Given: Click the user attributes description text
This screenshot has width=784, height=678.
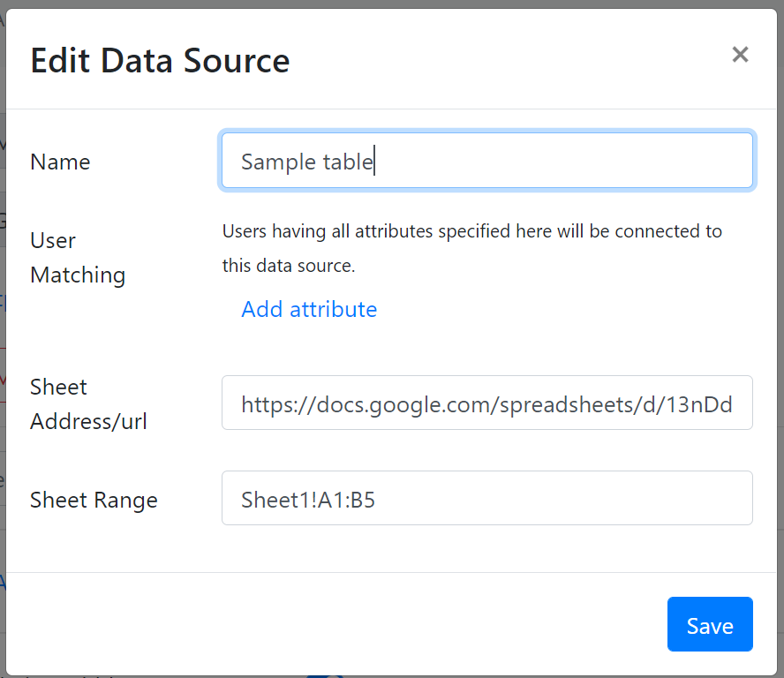Looking at the screenshot, I should [472, 248].
